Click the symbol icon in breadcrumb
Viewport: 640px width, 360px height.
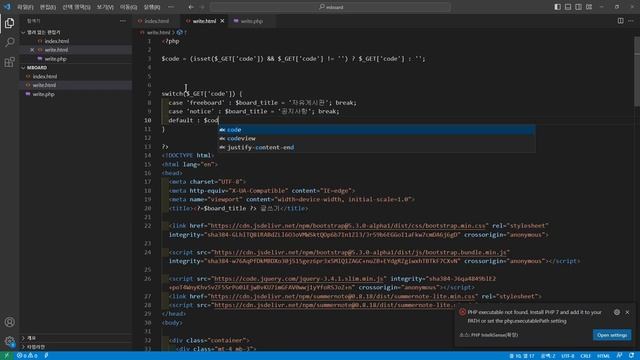(x=180, y=32)
